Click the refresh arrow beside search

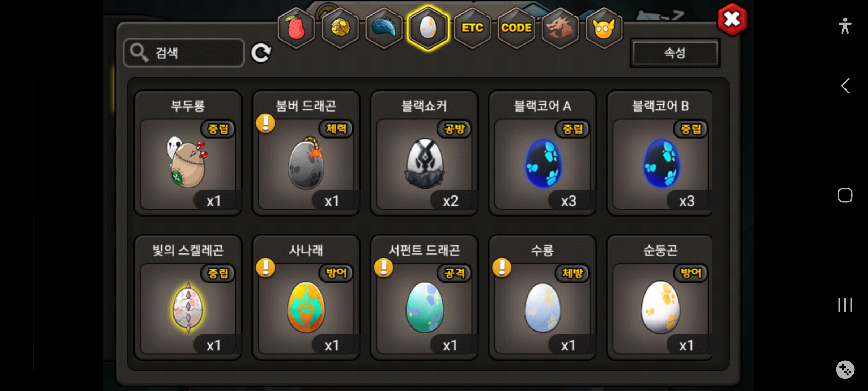click(261, 53)
